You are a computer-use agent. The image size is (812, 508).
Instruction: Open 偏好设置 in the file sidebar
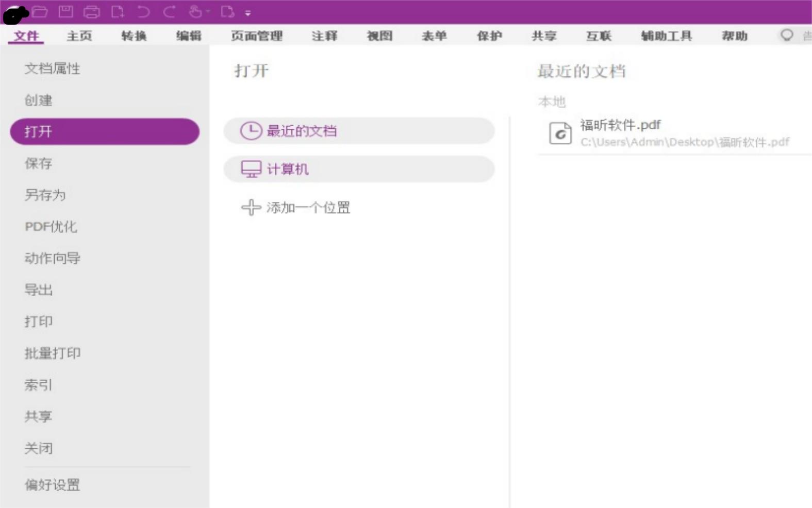coord(53,485)
